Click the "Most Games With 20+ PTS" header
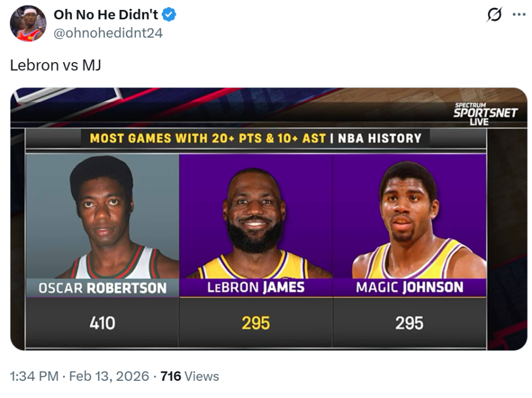 [255, 138]
